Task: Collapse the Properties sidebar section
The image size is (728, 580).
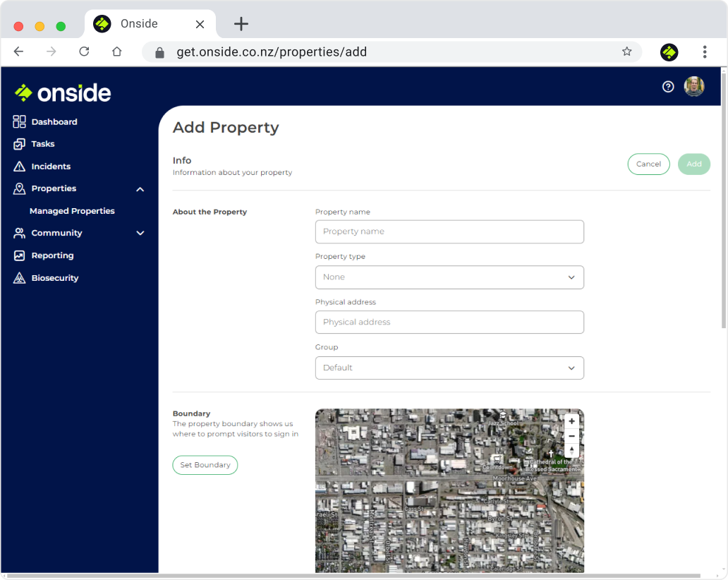Action: [x=140, y=189]
